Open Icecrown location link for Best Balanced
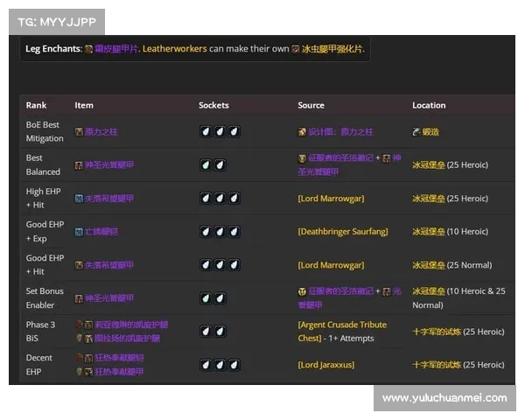Screen dimensions: 525x420 coord(429,165)
